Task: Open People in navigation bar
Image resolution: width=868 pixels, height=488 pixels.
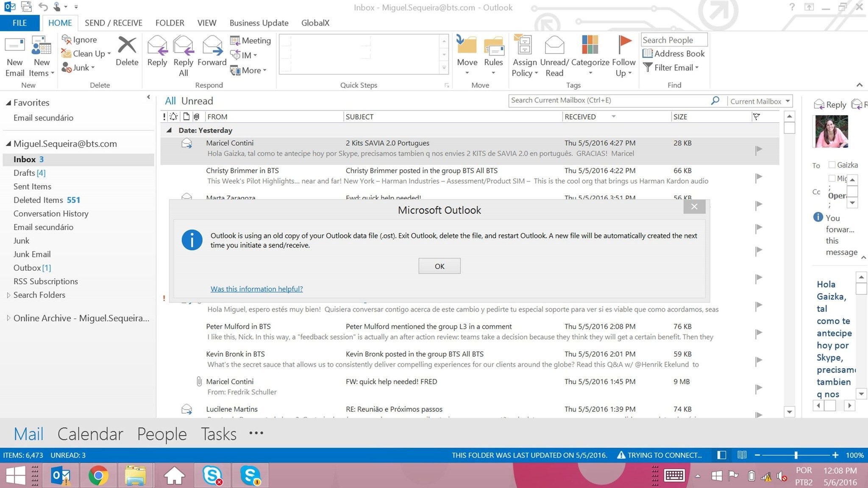Action: pos(162,434)
